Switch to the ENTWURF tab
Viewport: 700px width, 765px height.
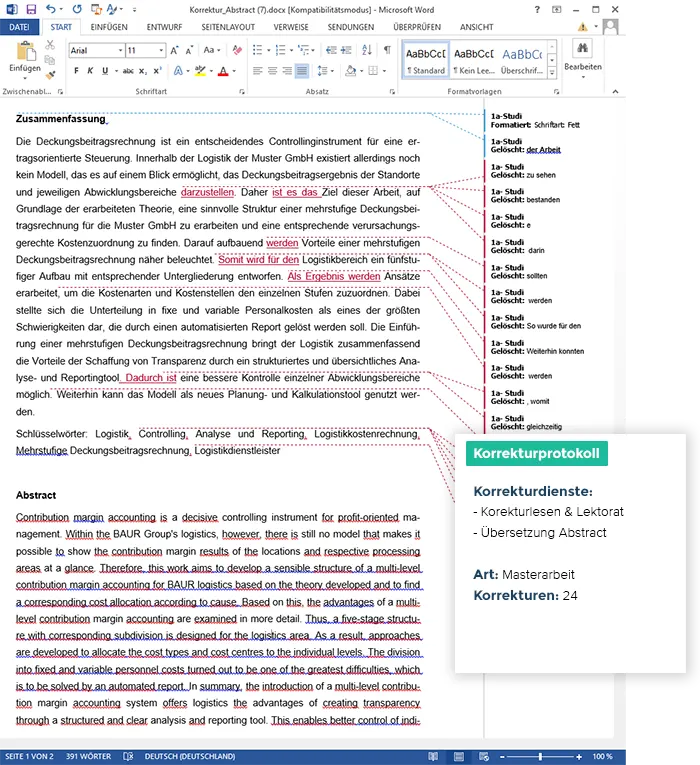pos(164,27)
